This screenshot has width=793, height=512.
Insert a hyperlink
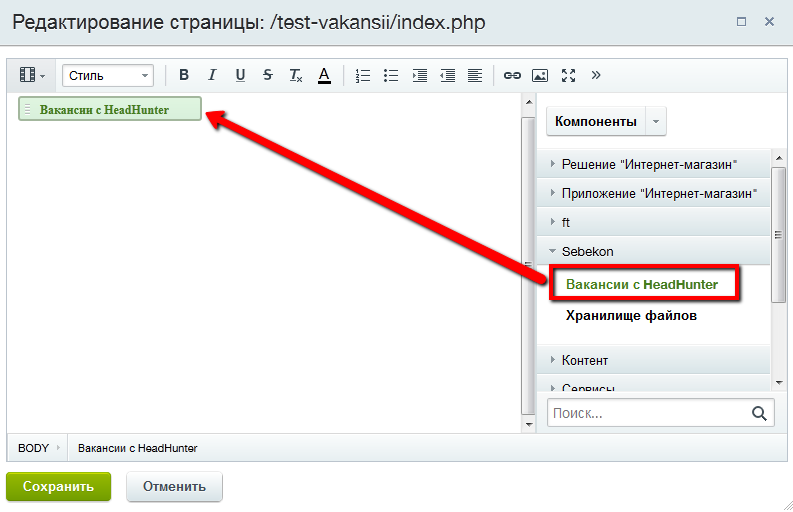512,75
